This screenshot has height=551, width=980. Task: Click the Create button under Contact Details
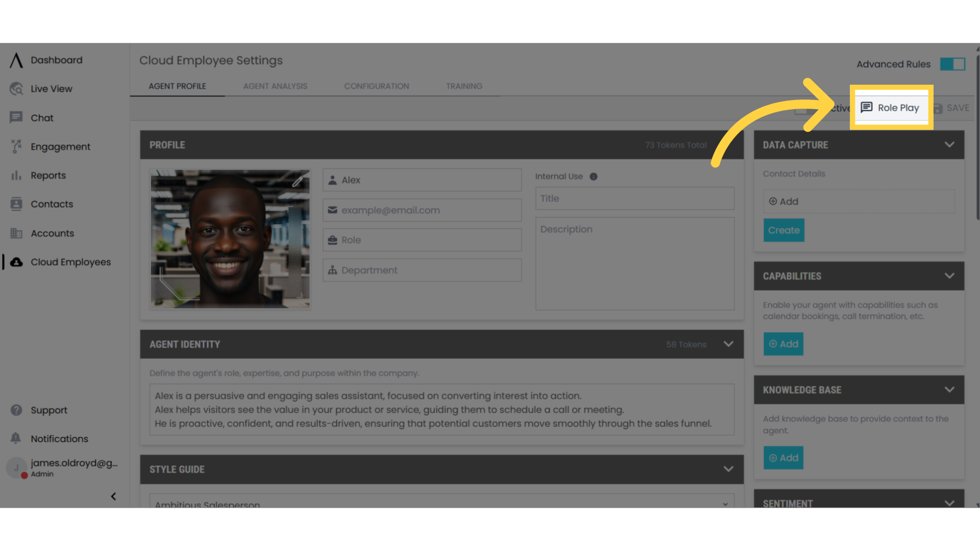(783, 230)
